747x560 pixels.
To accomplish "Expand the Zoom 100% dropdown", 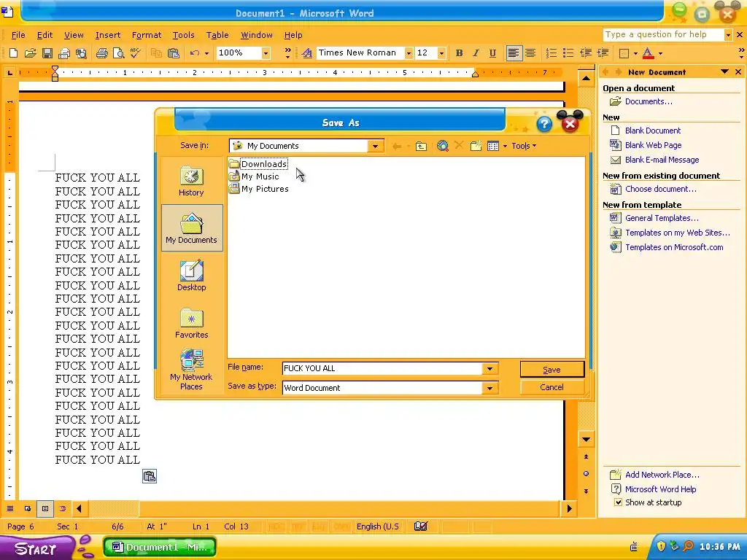I will pyautogui.click(x=266, y=52).
